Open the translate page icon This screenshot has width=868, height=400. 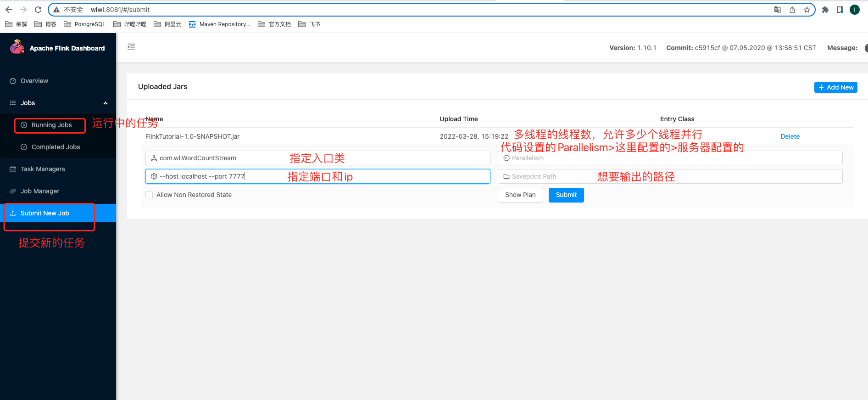pyautogui.click(x=778, y=10)
